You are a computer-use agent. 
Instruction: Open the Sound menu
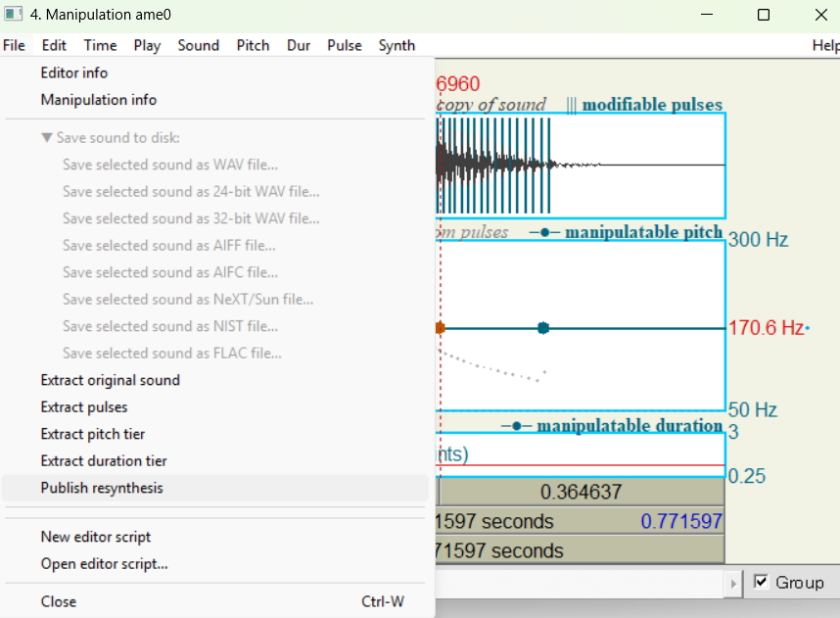pos(199,46)
